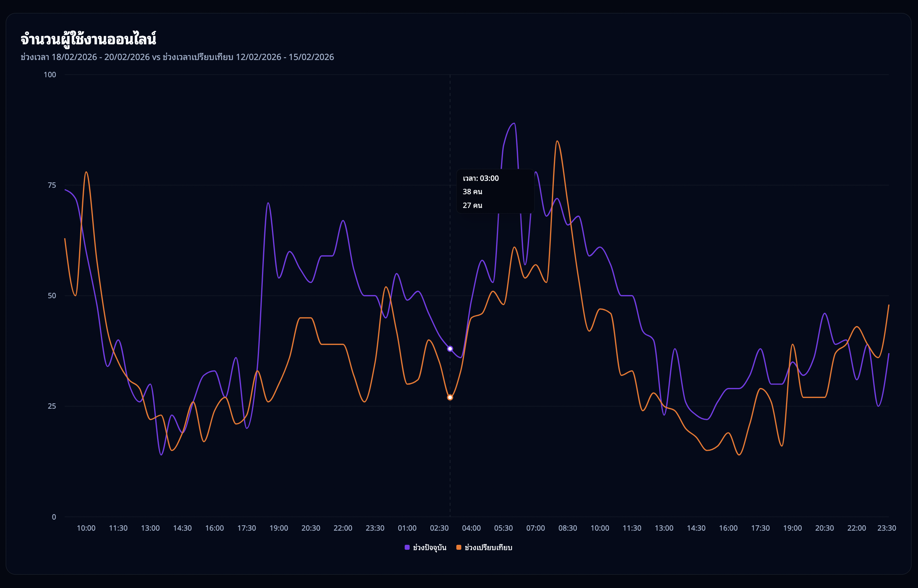918x588 pixels.
Task: Toggle the ช่วงเปรียบเทียบ legend label
Action: coord(488,547)
